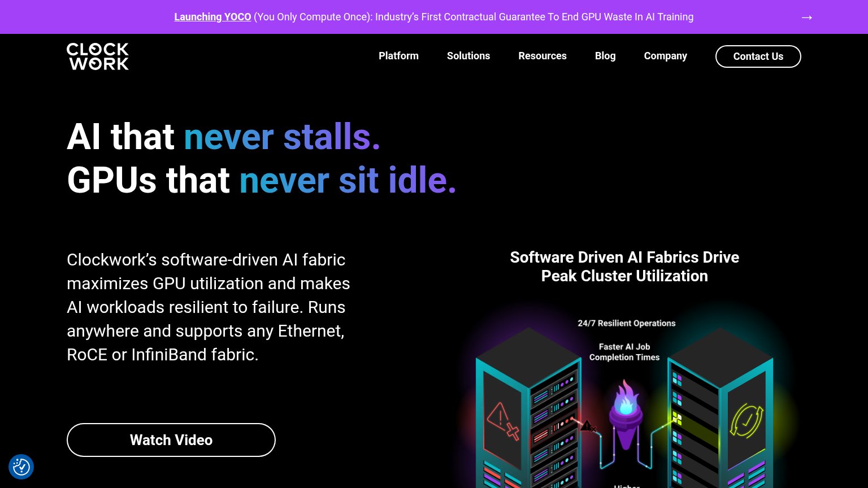Click the "AI that never stalls." headline
The width and height of the screenshot is (868, 488).
[x=224, y=137]
